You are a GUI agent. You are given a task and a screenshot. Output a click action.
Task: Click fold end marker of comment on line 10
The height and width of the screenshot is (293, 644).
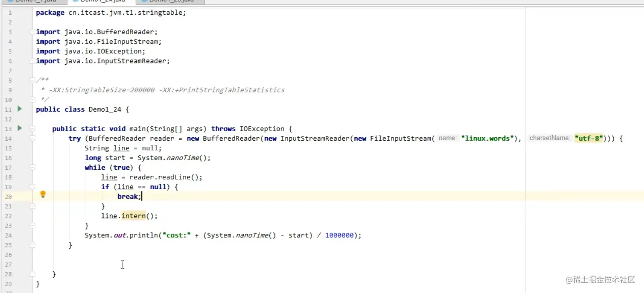tap(32, 99)
